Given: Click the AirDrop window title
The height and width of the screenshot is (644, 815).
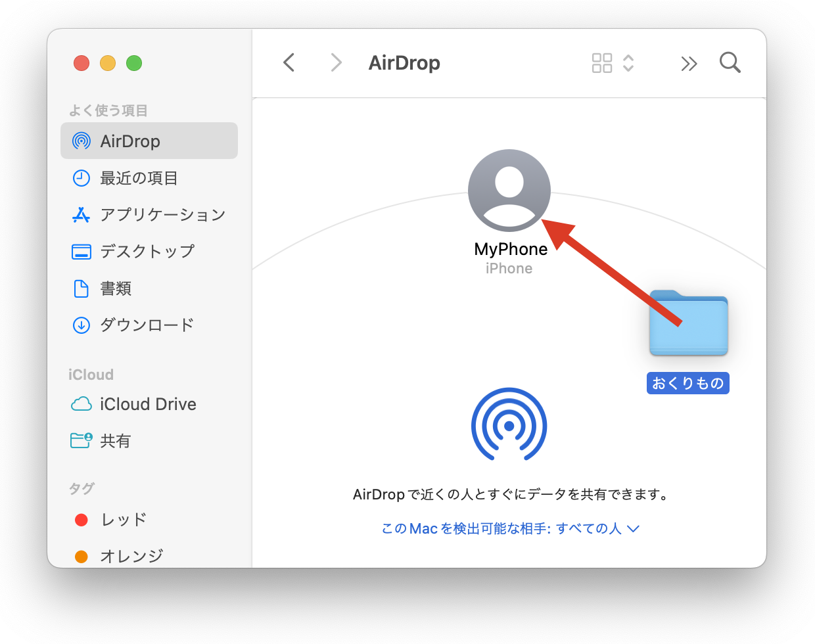Looking at the screenshot, I should 404,63.
